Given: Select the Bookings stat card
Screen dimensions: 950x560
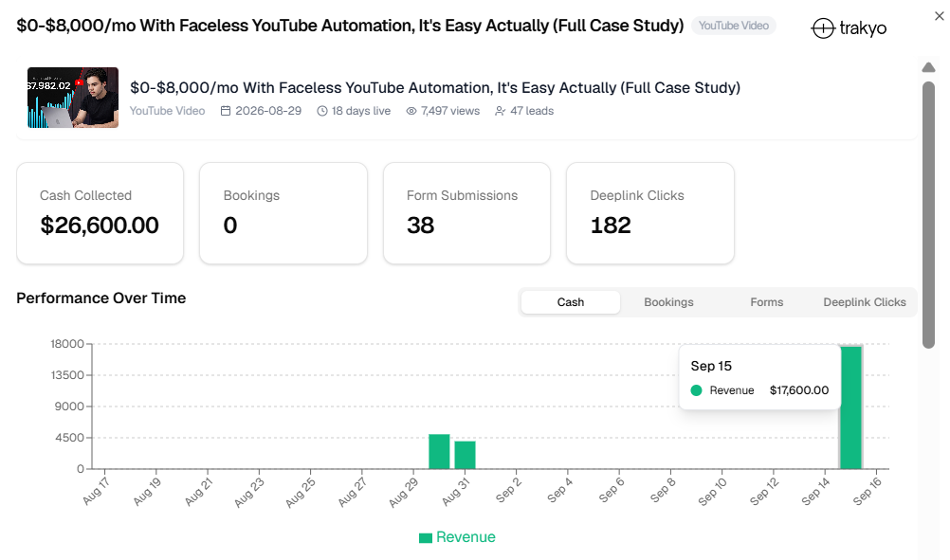Looking at the screenshot, I should click(283, 213).
